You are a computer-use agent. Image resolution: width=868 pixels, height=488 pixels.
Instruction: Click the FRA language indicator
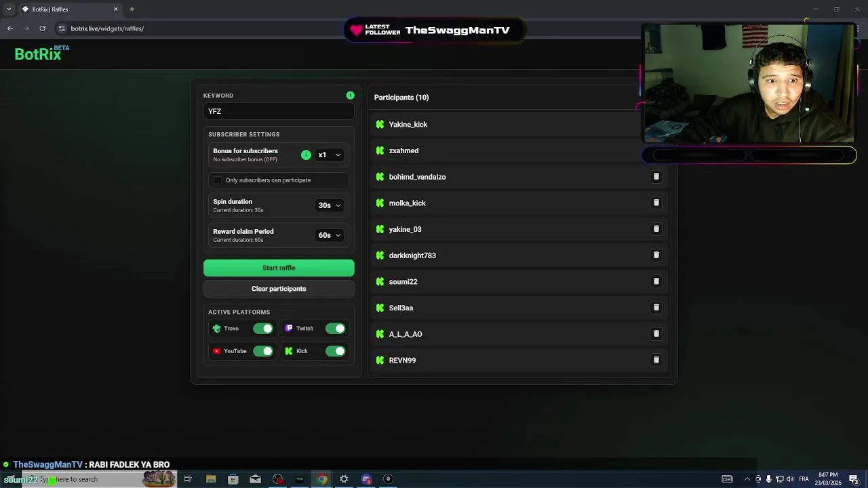click(804, 479)
